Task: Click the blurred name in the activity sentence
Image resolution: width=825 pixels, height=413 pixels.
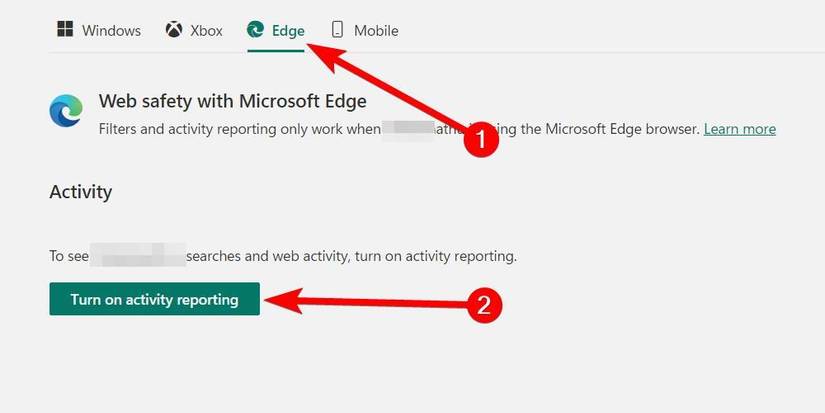Action: pyautogui.click(x=138, y=256)
